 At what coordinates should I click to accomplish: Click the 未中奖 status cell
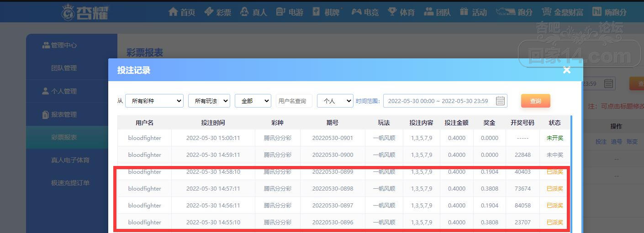pyautogui.click(x=554, y=155)
